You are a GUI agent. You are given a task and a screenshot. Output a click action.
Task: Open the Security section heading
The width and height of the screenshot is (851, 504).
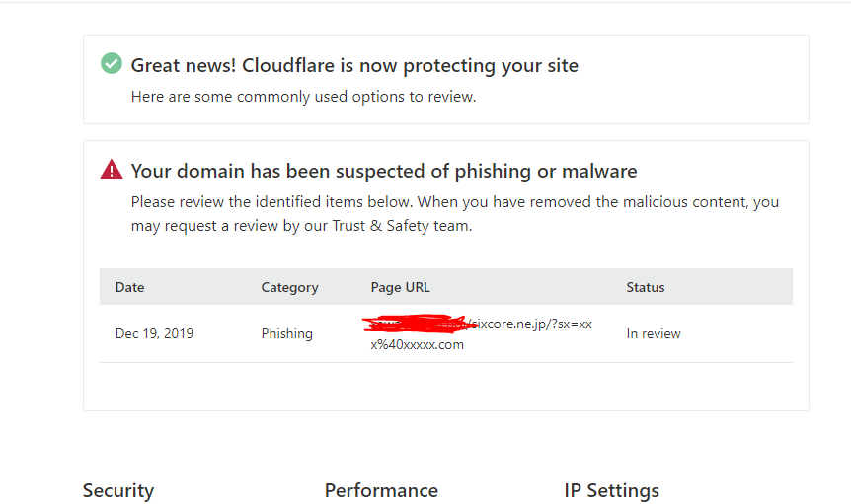(x=118, y=490)
